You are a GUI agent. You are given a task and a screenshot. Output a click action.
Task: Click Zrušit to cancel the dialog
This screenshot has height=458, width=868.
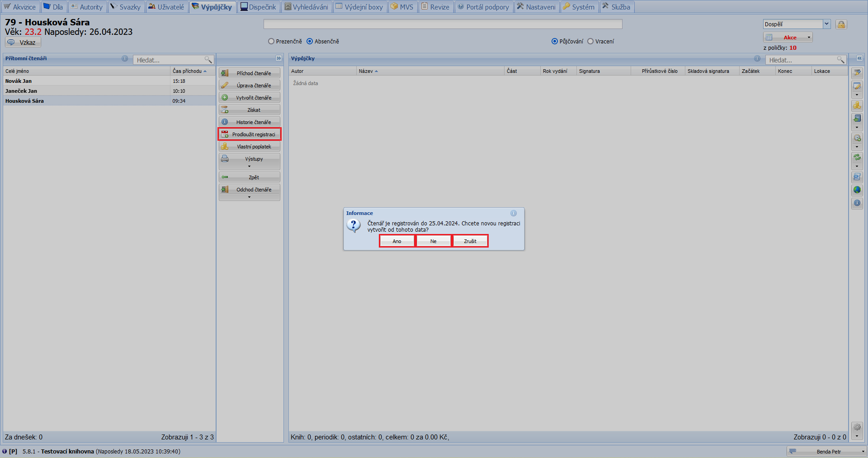click(470, 241)
